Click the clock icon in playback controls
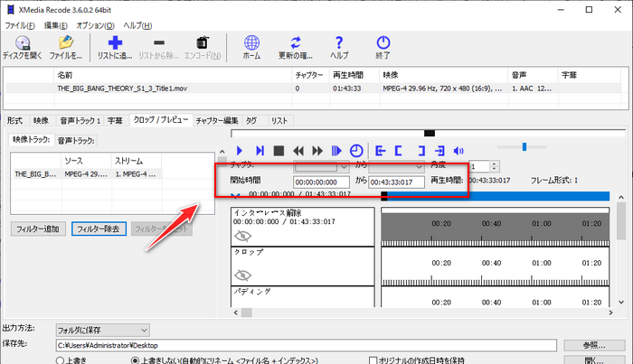 pos(355,151)
